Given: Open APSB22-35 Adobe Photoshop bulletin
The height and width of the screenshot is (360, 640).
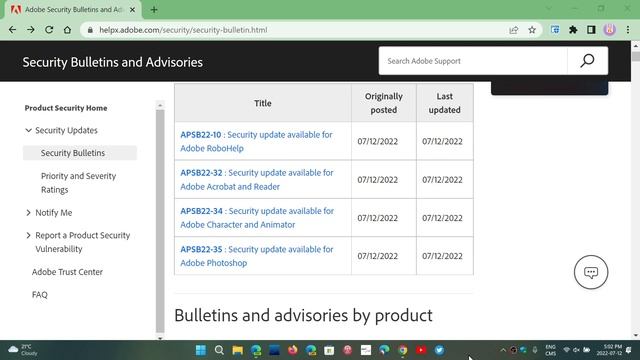Looking at the screenshot, I should point(257,256).
